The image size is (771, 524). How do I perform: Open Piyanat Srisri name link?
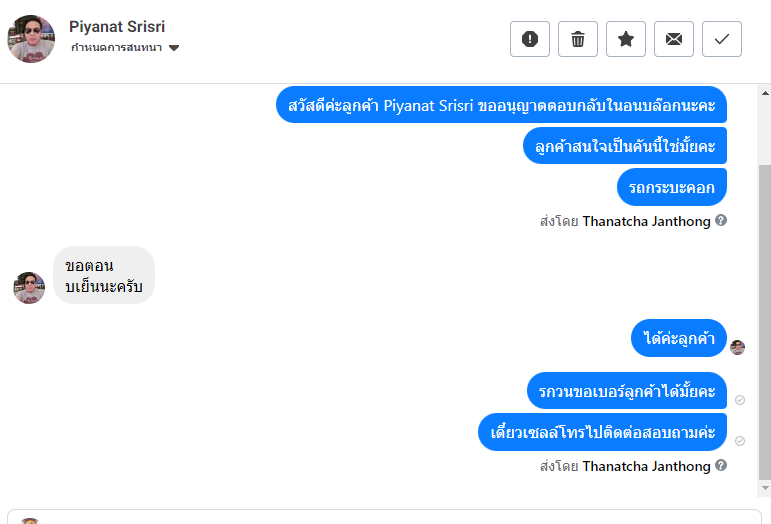click(117, 26)
